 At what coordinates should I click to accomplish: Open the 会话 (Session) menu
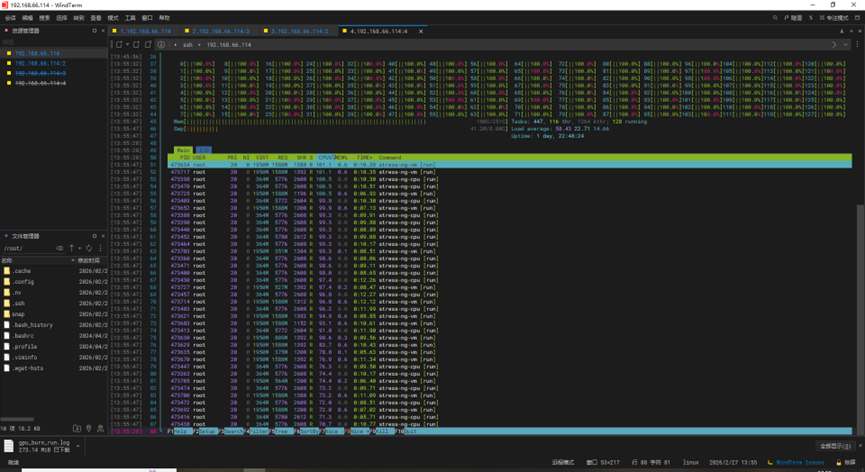point(11,18)
